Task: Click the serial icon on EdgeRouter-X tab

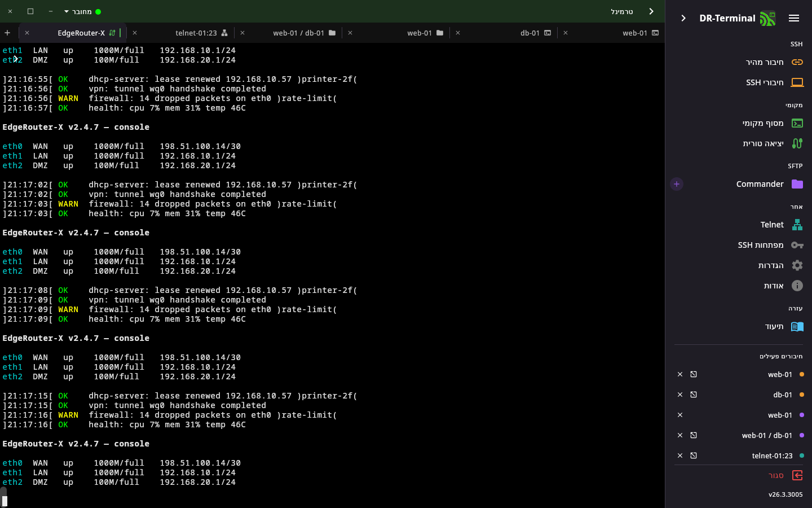Action: tap(112, 33)
